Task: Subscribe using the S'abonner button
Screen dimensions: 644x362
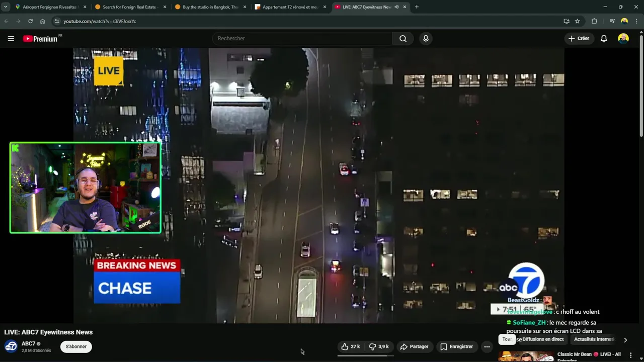Action: pos(76,346)
